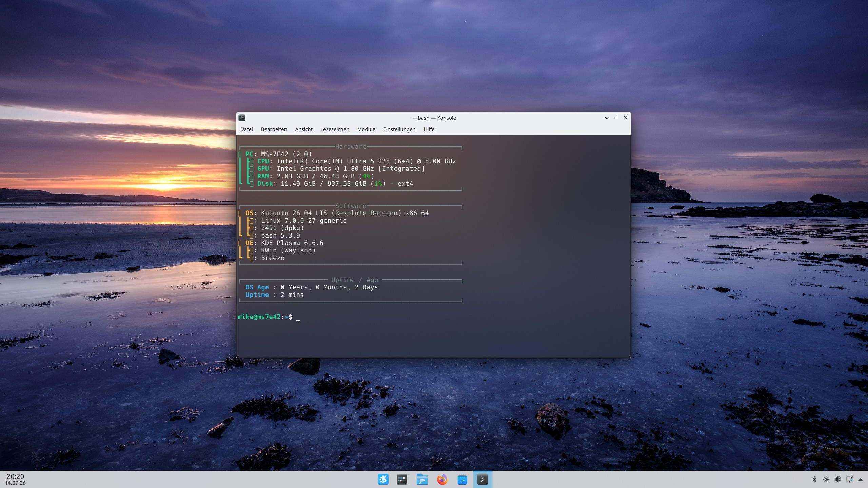This screenshot has height=488, width=868.
Task: Open the Lesezeichen menu
Action: tap(335, 129)
